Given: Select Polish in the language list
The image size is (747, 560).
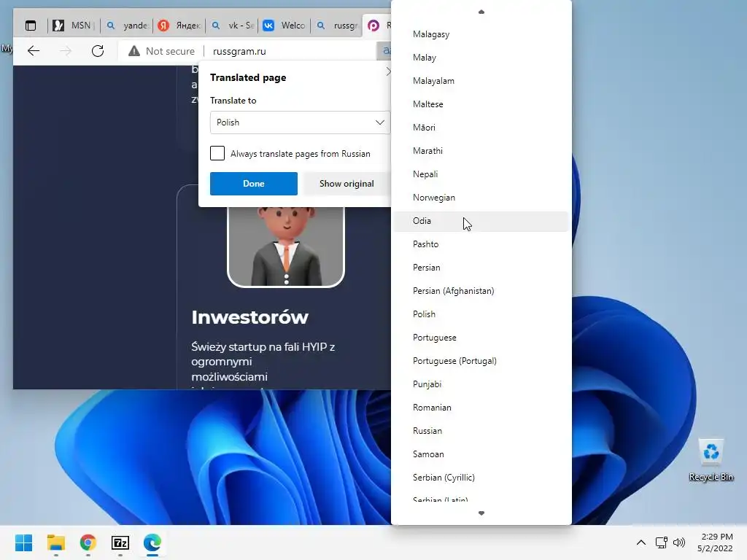Looking at the screenshot, I should point(481,314).
